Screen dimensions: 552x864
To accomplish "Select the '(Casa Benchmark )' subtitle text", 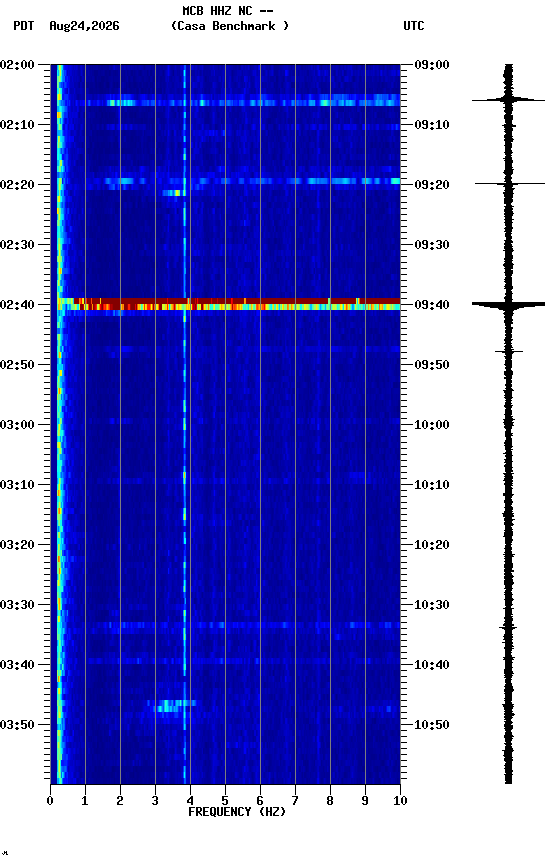I will (x=230, y=26).
